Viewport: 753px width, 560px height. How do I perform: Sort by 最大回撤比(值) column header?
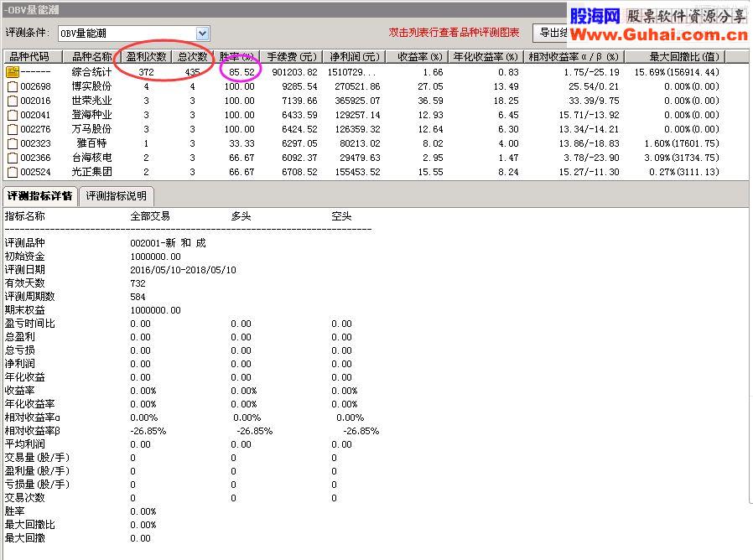point(675,57)
